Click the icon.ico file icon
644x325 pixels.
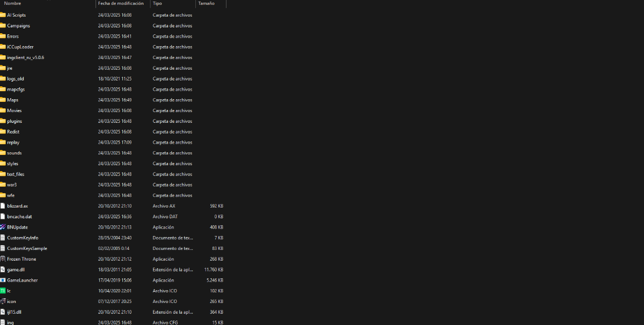(x=3, y=301)
